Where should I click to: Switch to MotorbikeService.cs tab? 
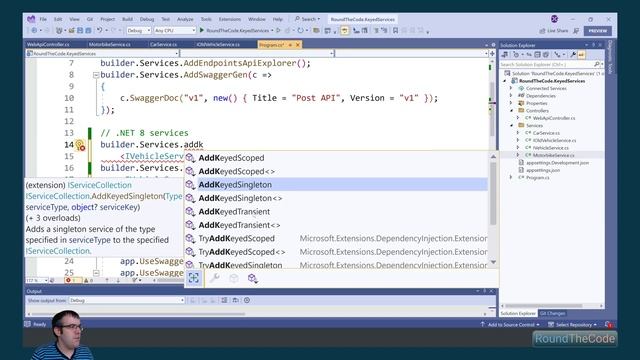tap(109, 44)
